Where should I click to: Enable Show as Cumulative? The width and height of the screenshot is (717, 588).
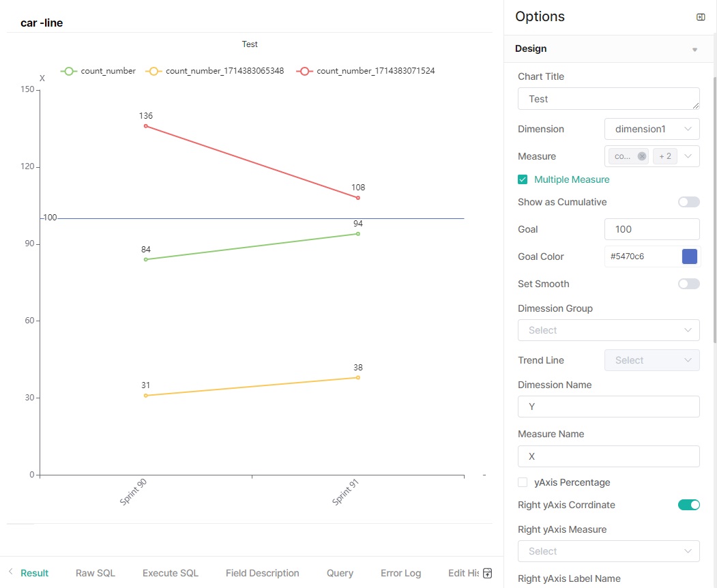[688, 201]
